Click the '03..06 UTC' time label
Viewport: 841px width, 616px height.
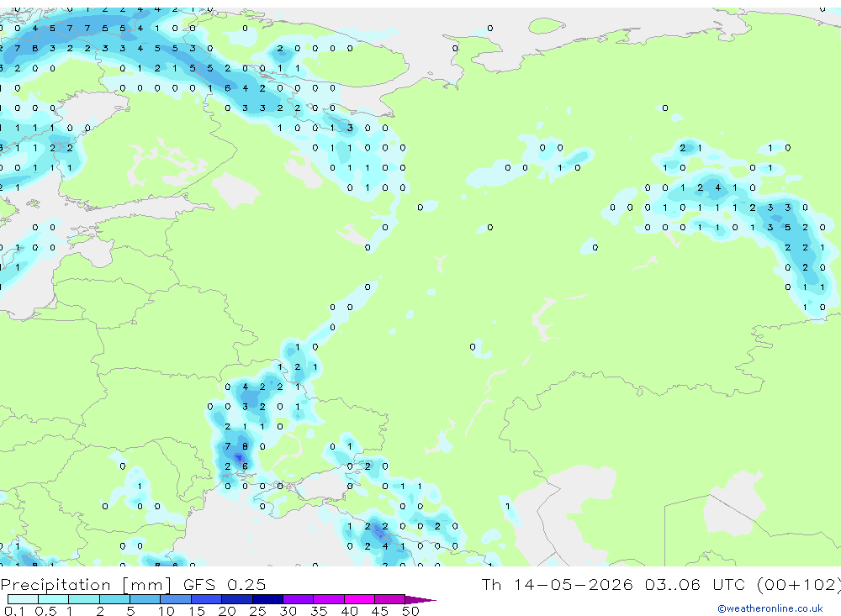696,584
